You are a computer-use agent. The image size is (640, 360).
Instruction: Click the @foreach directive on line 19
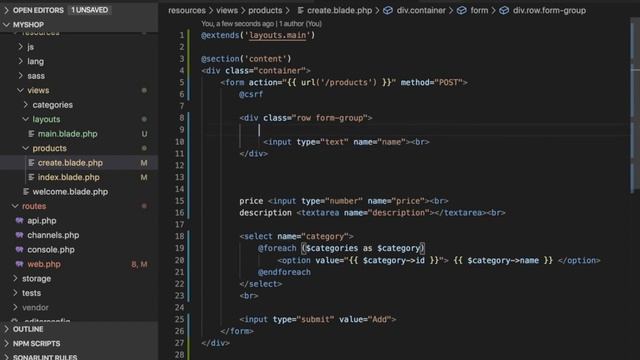[277, 249]
